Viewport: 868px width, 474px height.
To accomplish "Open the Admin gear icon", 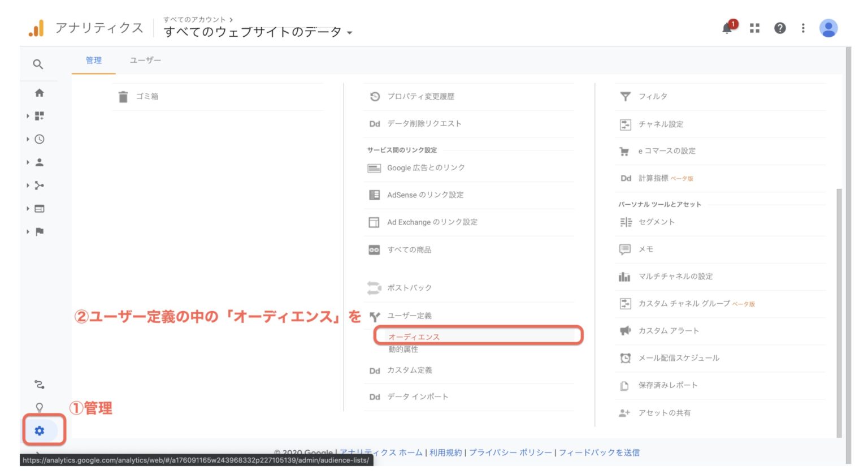I will pyautogui.click(x=40, y=431).
